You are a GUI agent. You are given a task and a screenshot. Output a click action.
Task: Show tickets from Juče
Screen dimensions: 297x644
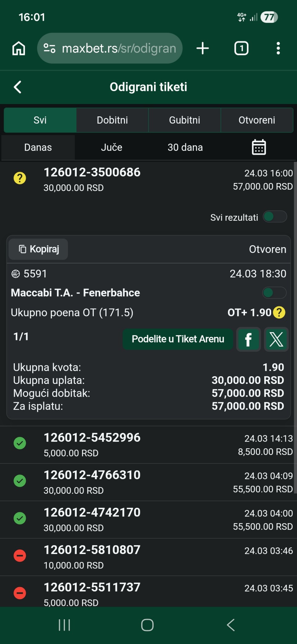112,147
